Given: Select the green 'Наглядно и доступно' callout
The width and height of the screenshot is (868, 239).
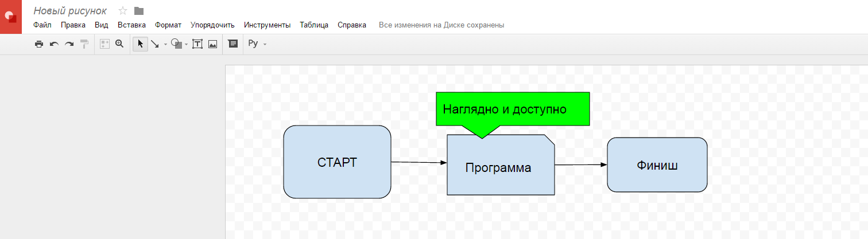Looking at the screenshot, I should (513, 109).
